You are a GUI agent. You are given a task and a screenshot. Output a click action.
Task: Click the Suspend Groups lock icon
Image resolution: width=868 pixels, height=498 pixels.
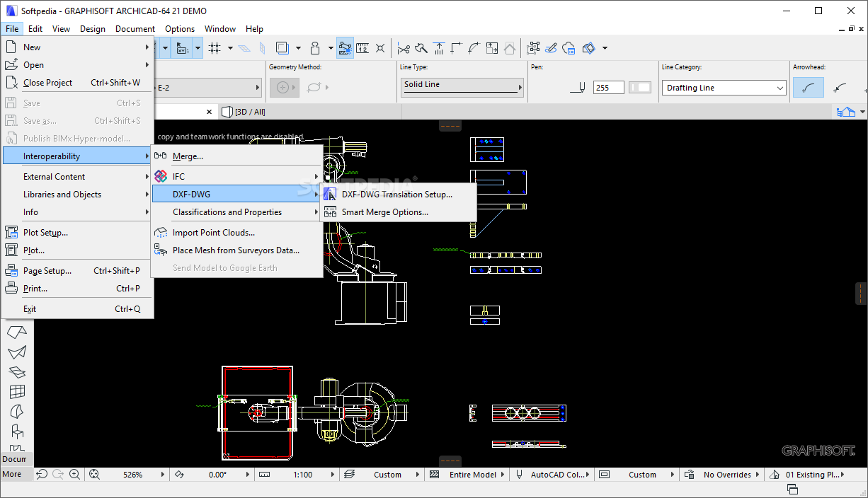[316, 48]
